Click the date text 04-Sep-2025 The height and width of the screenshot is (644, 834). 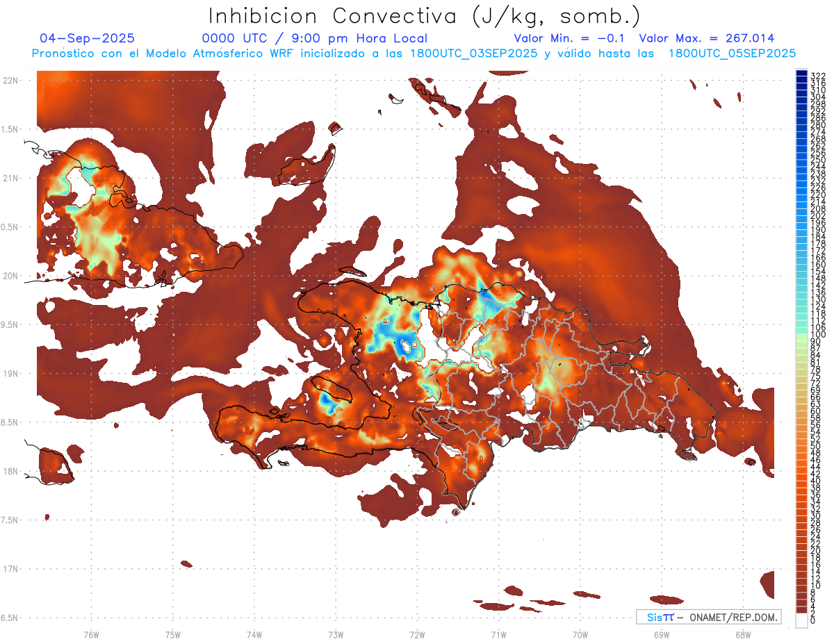(x=88, y=38)
